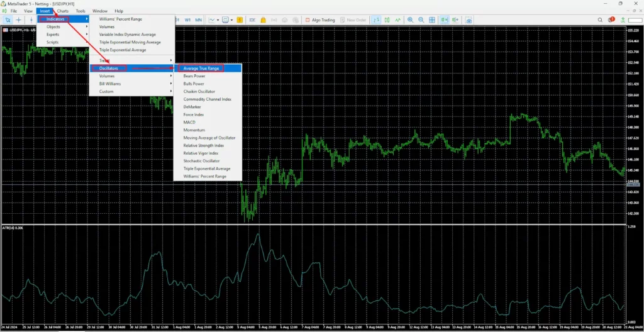Open notifications with red badge

(611, 19)
